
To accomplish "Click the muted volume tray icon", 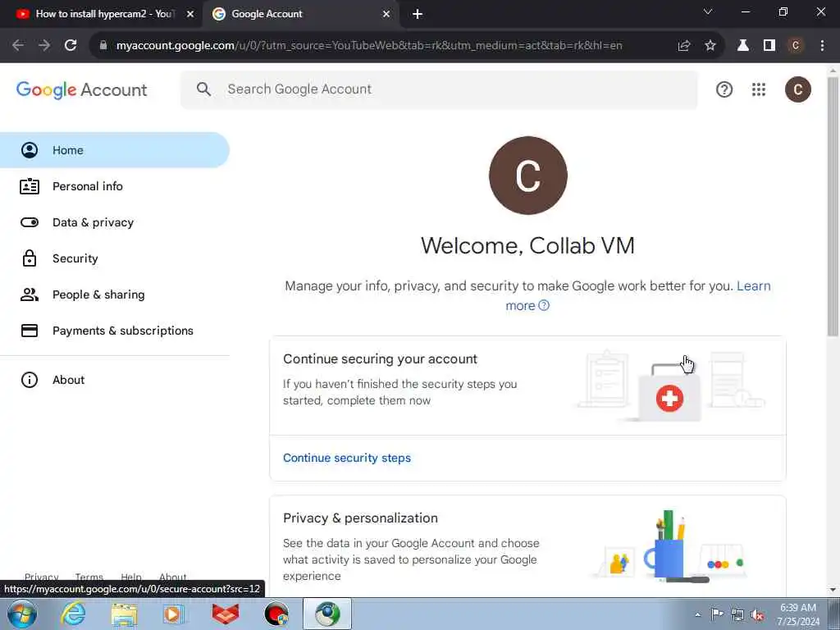I will [x=757, y=615].
